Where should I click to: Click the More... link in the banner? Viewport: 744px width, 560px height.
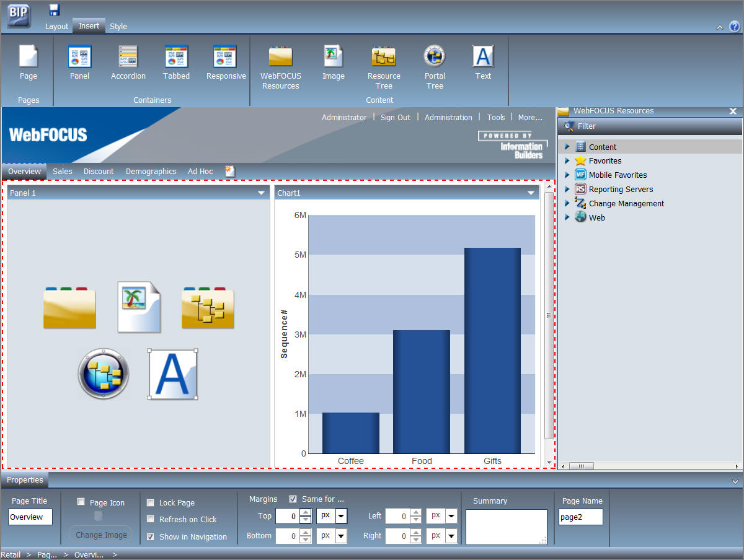click(530, 117)
